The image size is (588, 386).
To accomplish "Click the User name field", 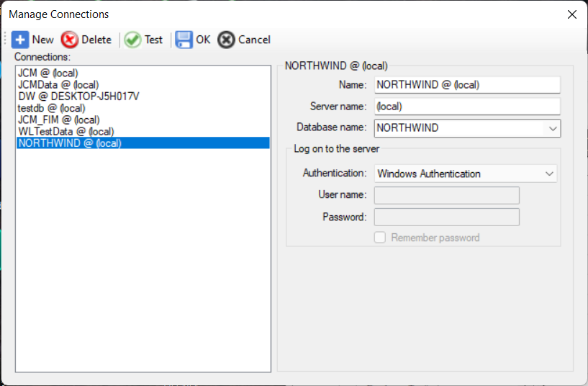I will click(446, 195).
